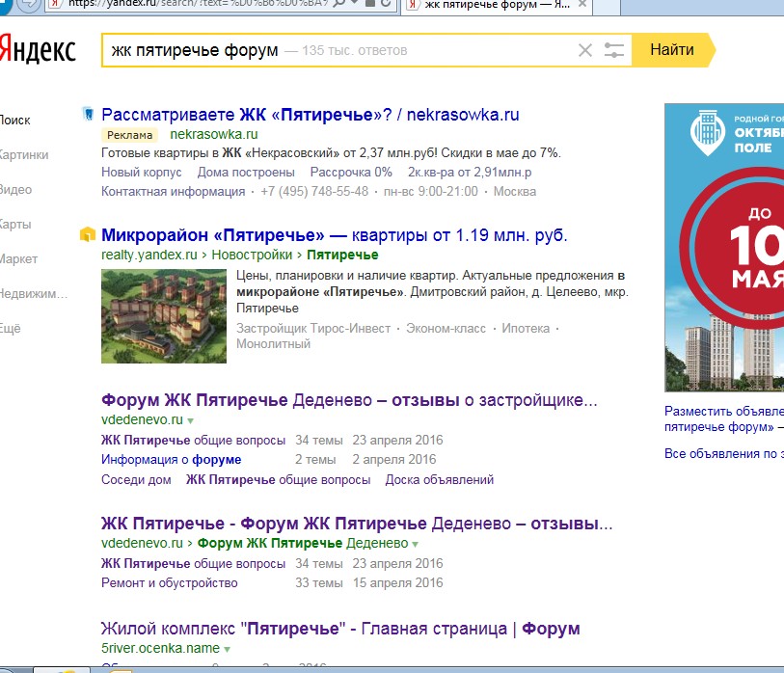784x673 pixels.
Task: Open Маркет search section
Action: pos(19,259)
